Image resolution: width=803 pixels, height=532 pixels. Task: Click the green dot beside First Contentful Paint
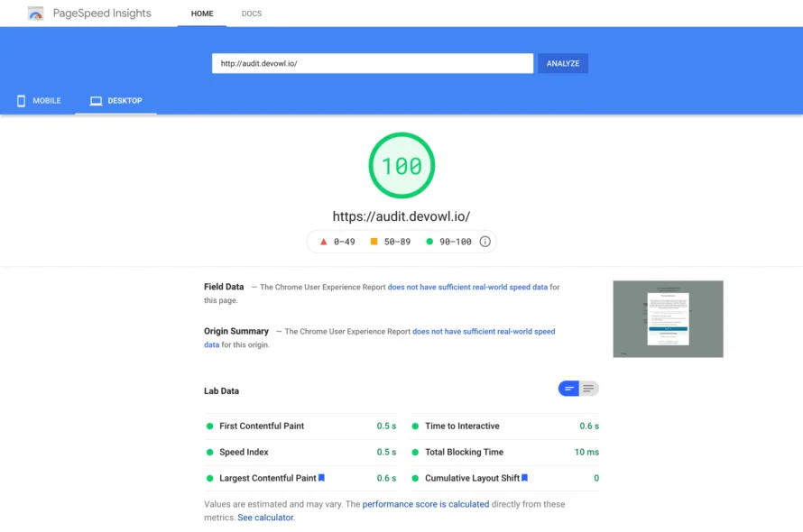pyautogui.click(x=209, y=426)
